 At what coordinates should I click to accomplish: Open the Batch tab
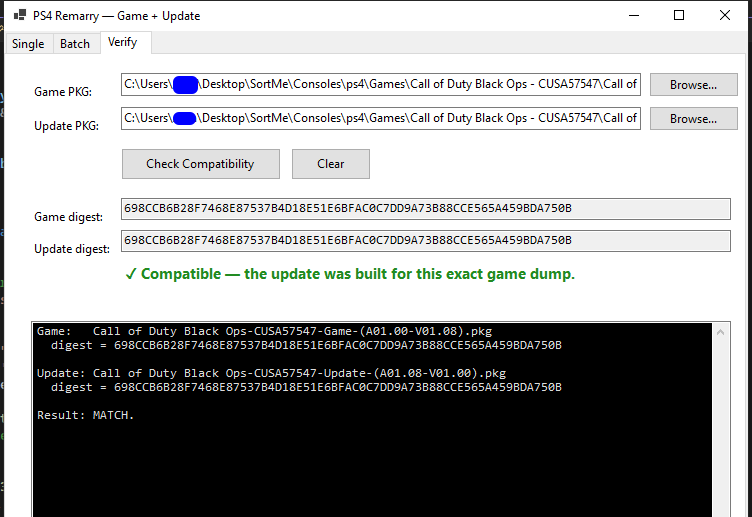coord(75,44)
